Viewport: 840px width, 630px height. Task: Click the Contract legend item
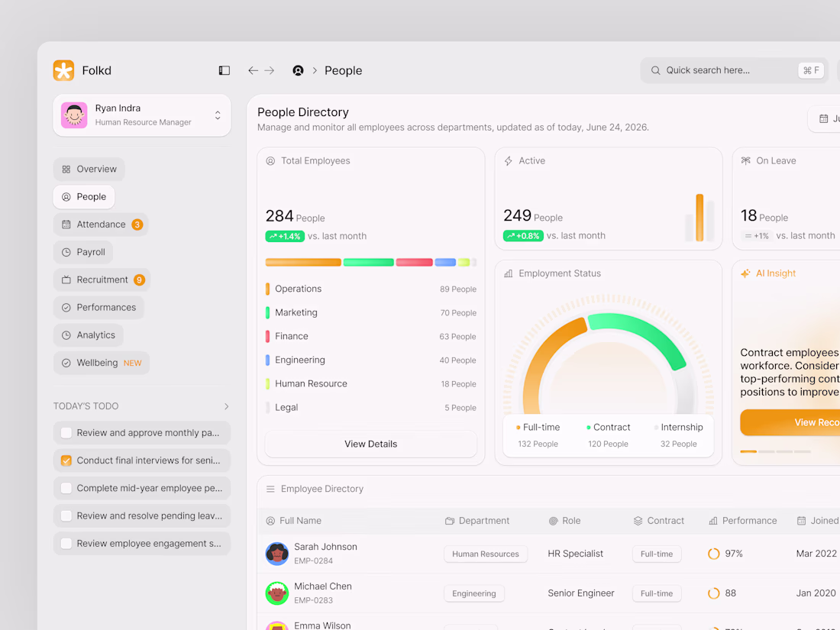(608, 435)
